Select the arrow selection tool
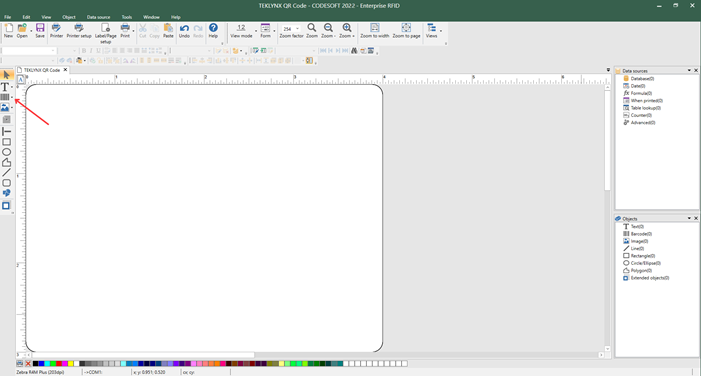 pos(6,75)
